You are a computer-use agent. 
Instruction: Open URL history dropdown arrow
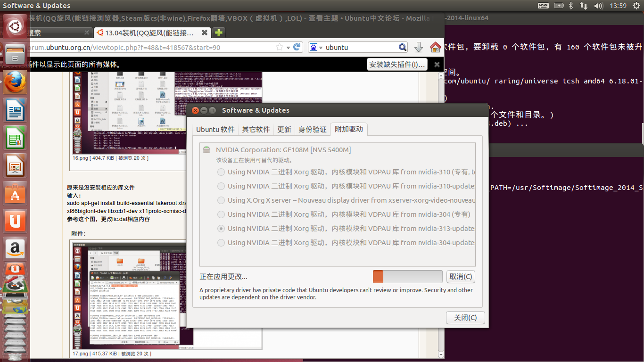(288, 47)
